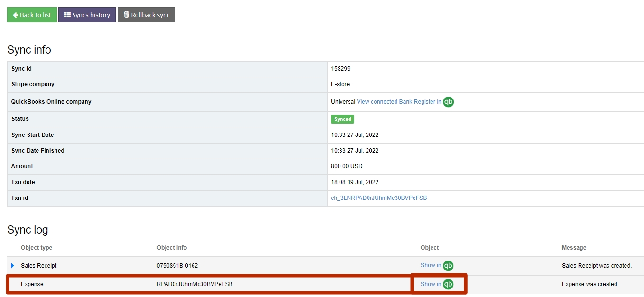Expand the Sales Receipt log entry
This screenshot has height=297, width=644.
click(x=12, y=266)
